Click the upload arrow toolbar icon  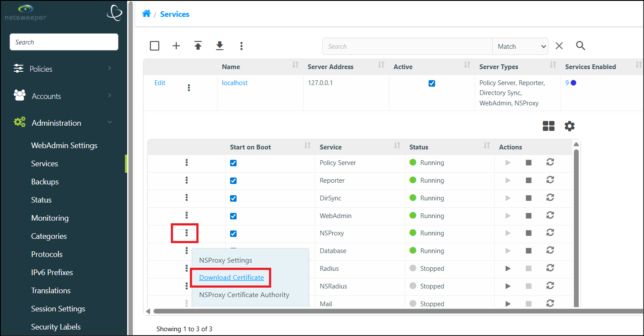coord(198,46)
